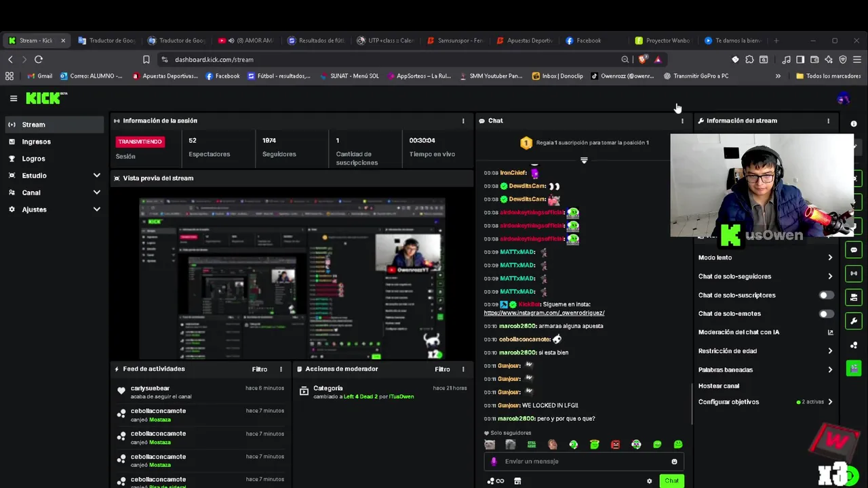Screen dimensions: 868x488
Task: Reload the page in browser
Action: [x=39, y=59]
